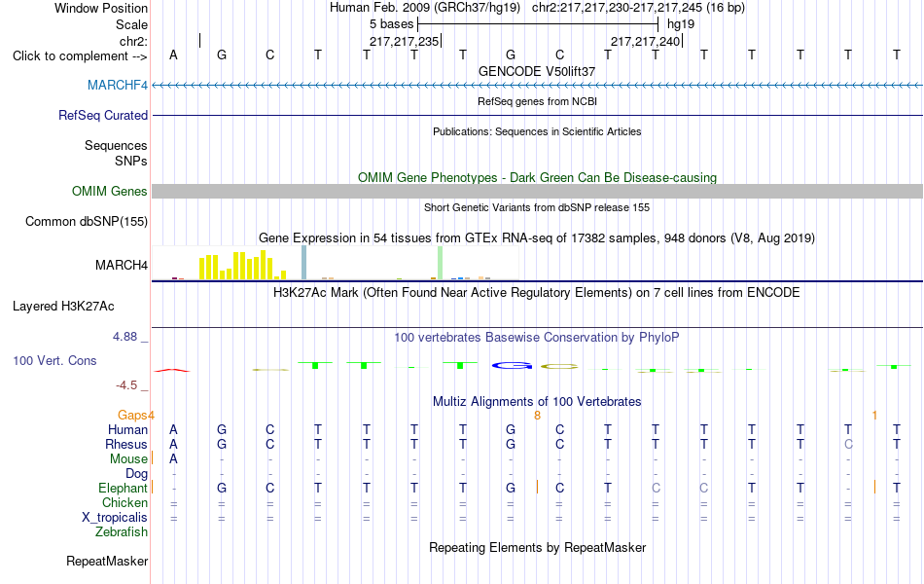Click the 'Human Feb. 2009 (GRCh37/hg19)' text
The width and height of the screenshot is (924, 584).
425,8
